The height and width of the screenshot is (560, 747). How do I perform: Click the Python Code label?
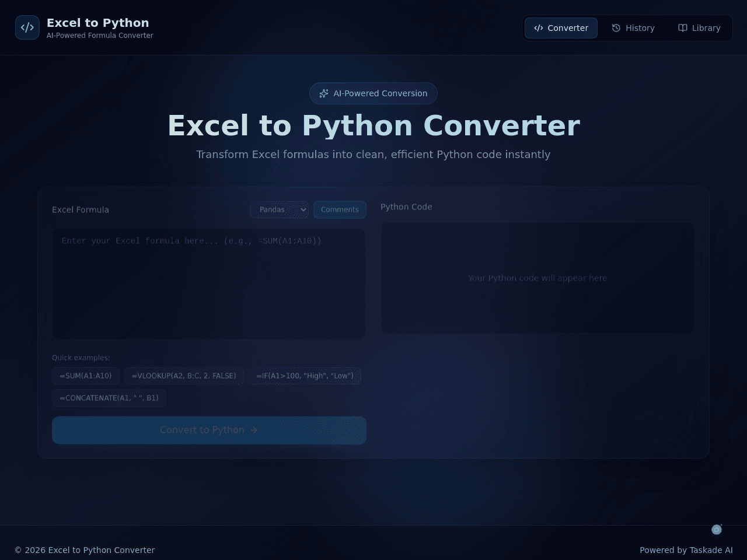pos(406,207)
